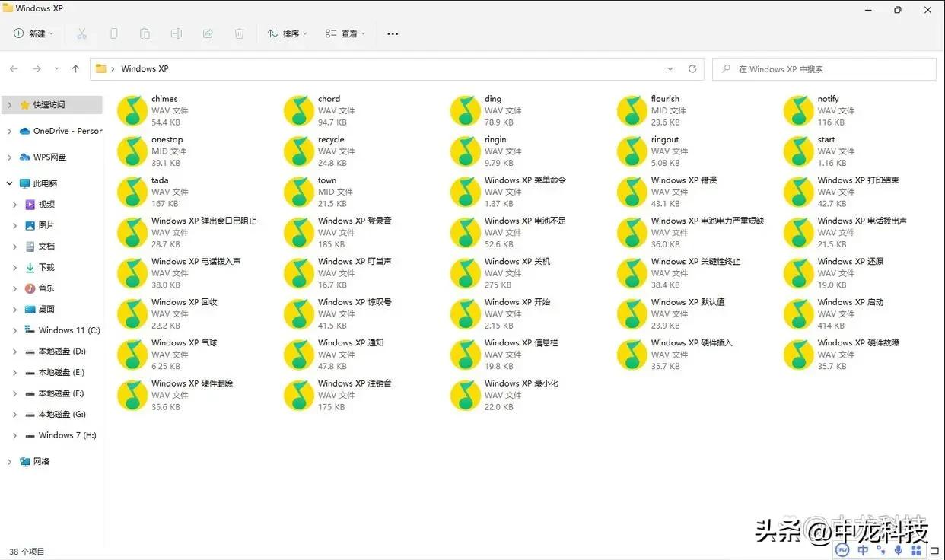945x560 pixels.
Task: Open the chimes WAV file
Action: pyautogui.click(x=132, y=110)
